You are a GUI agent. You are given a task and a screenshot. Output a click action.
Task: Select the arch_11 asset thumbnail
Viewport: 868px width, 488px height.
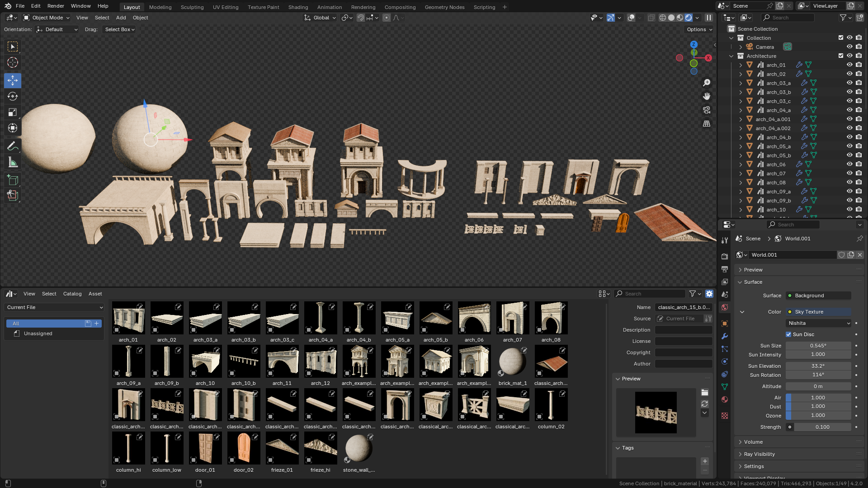282,361
